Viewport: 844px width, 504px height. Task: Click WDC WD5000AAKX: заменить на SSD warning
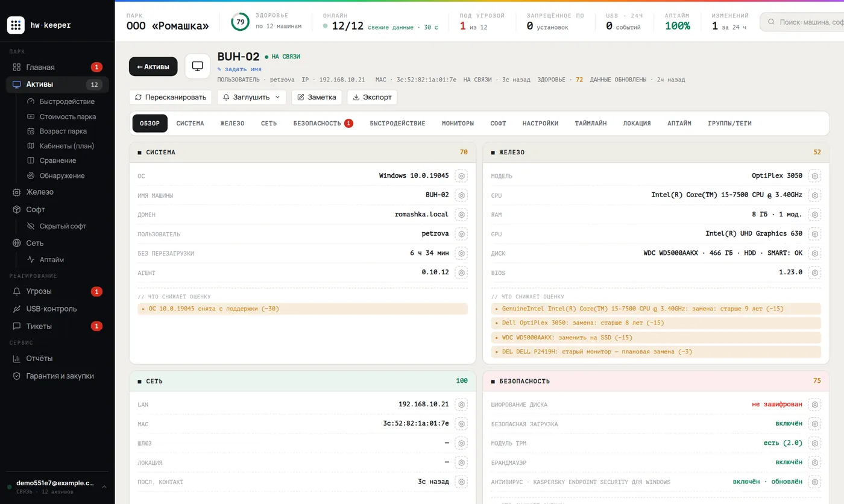click(x=656, y=338)
